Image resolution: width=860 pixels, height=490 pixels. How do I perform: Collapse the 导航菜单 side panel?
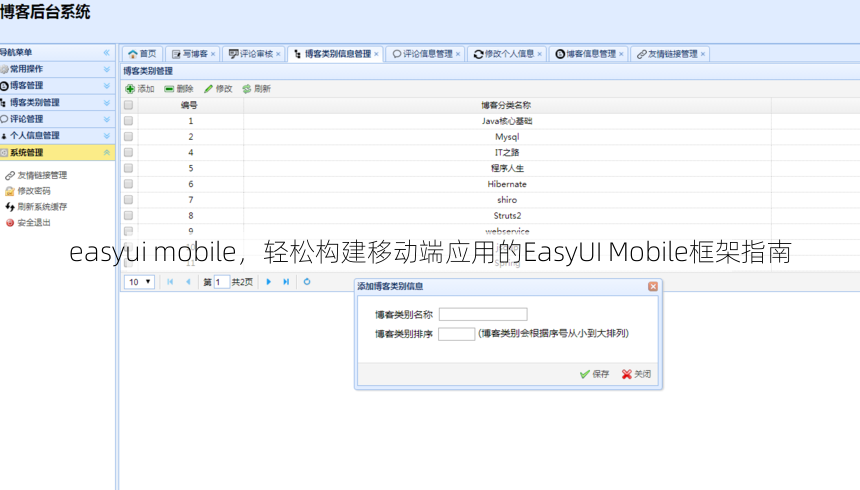click(106, 53)
